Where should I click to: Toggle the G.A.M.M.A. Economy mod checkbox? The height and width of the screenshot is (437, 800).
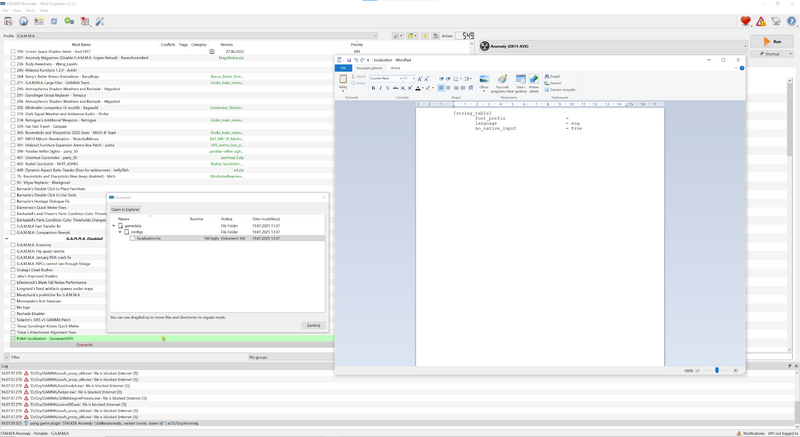click(x=13, y=244)
